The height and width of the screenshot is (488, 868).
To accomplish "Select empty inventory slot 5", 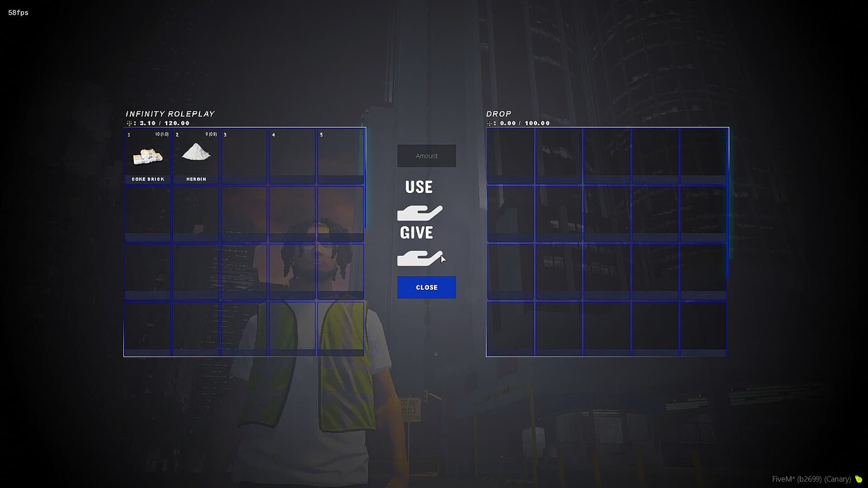I will 340,156.
